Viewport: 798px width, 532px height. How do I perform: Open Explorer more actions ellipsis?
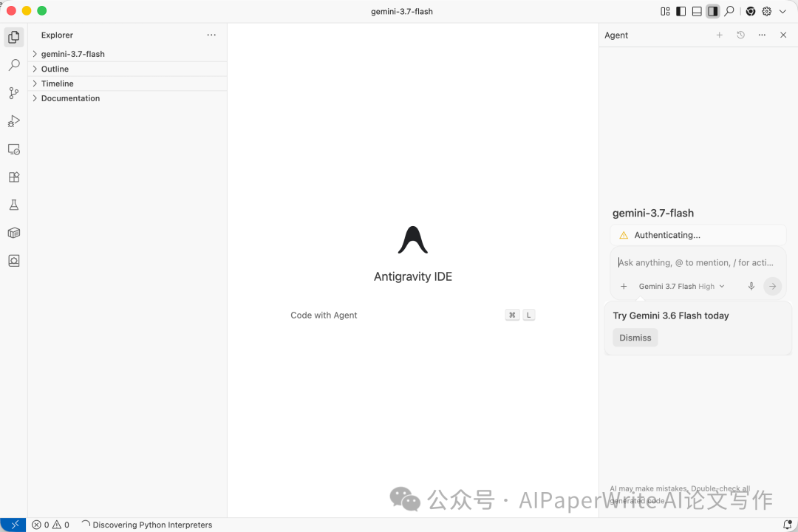[x=211, y=35]
